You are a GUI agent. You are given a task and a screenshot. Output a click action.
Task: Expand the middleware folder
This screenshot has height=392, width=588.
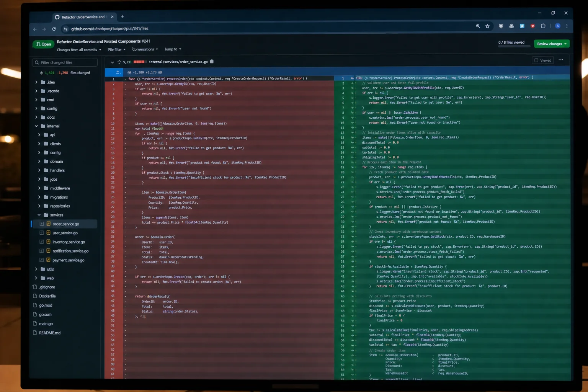coord(39,188)
